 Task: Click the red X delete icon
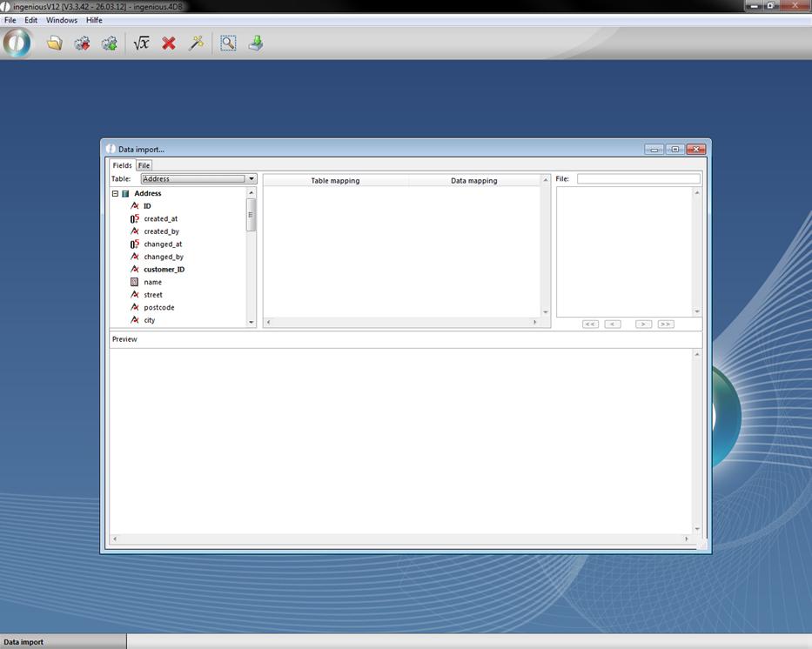pos(169,43)
